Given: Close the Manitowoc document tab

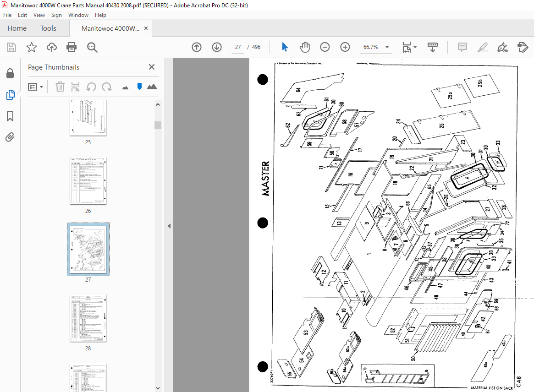Looking at the screenshot, I should tap(146, 28).
